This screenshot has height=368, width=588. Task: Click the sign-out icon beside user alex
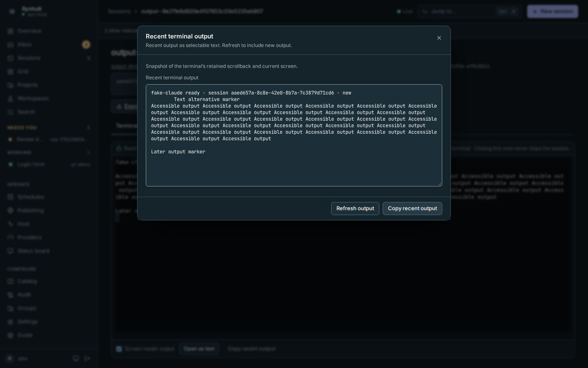click(x=87, y=359)
